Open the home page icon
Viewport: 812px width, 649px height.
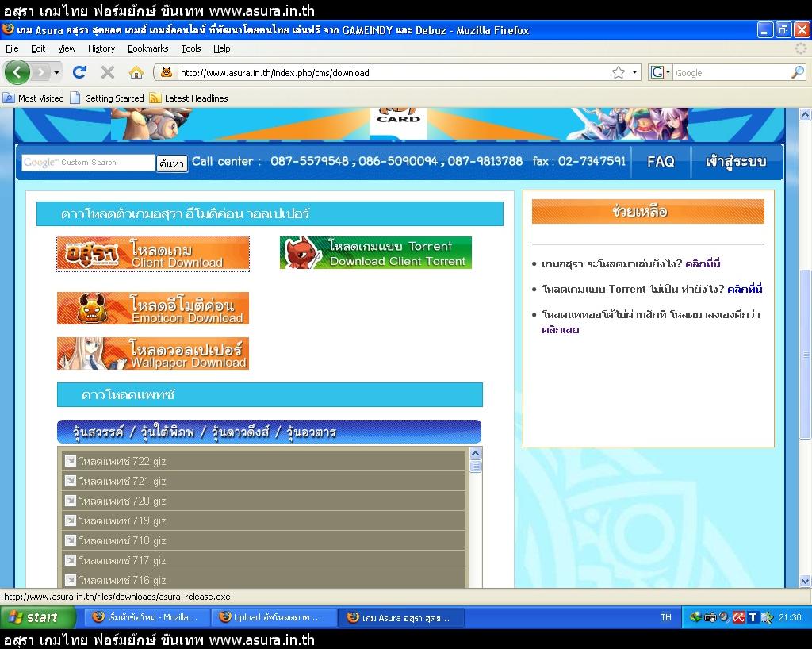(136, 72)
